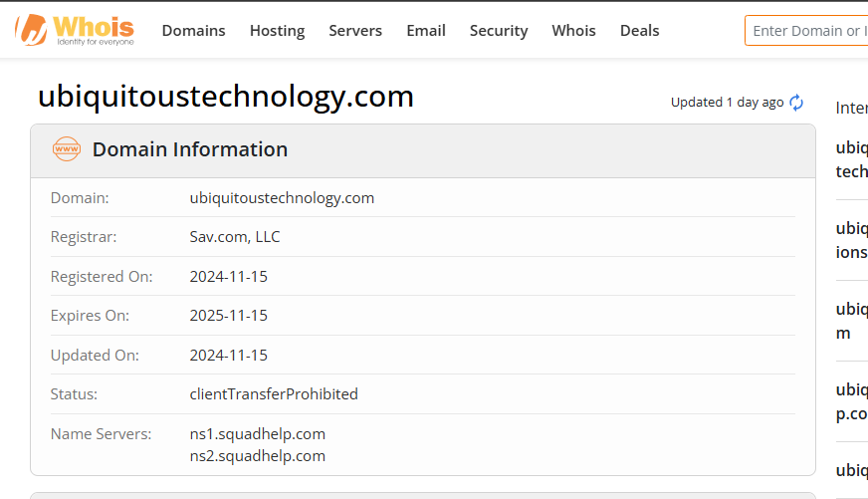Viewport: 868px width, 499px height.
Task: Open the Domains menu
Action: 194,31
